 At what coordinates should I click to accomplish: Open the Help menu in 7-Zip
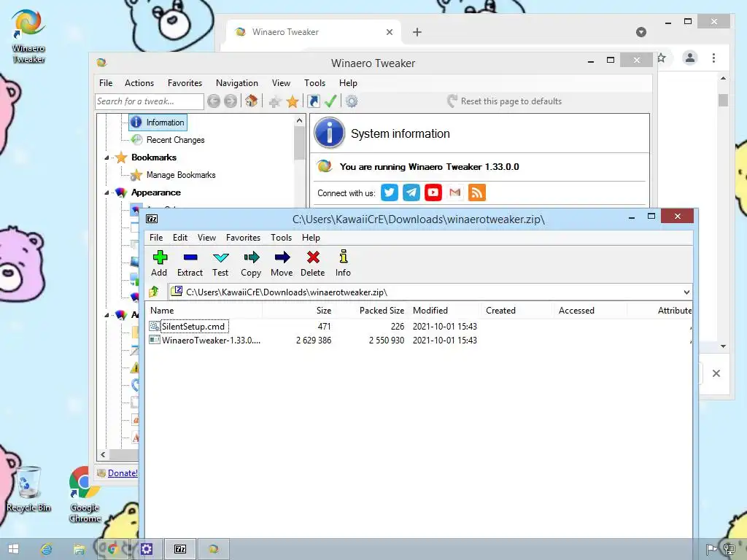(311, 237)
